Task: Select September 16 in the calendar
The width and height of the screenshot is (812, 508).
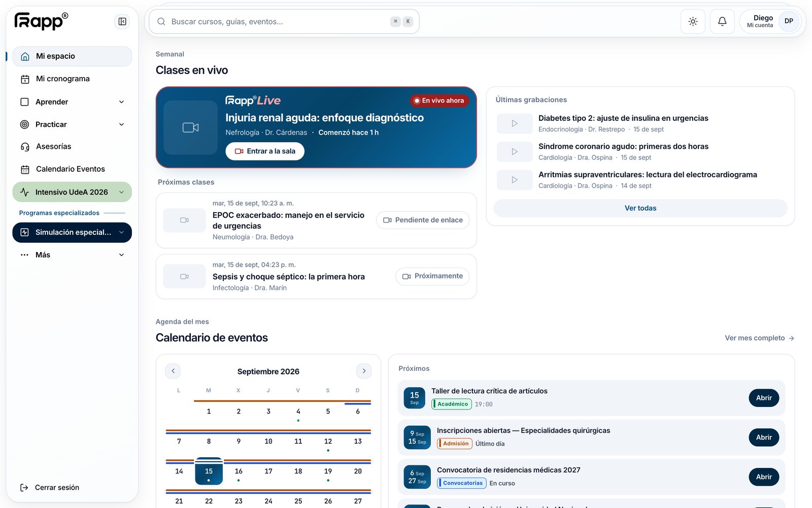Action: (239, 471)
